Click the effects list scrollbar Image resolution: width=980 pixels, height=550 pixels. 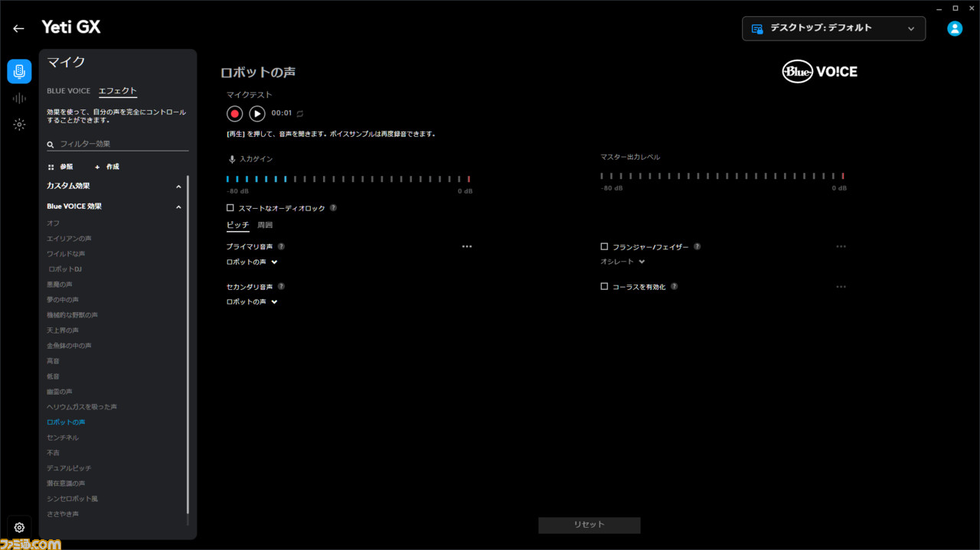(188, 344)
